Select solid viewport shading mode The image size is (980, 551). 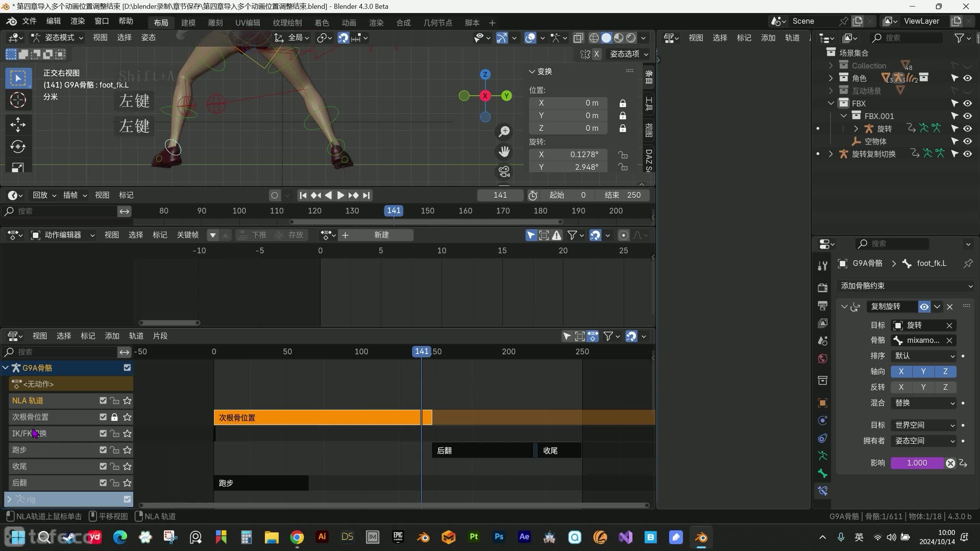pyautogui.click(x=606, y=38)
